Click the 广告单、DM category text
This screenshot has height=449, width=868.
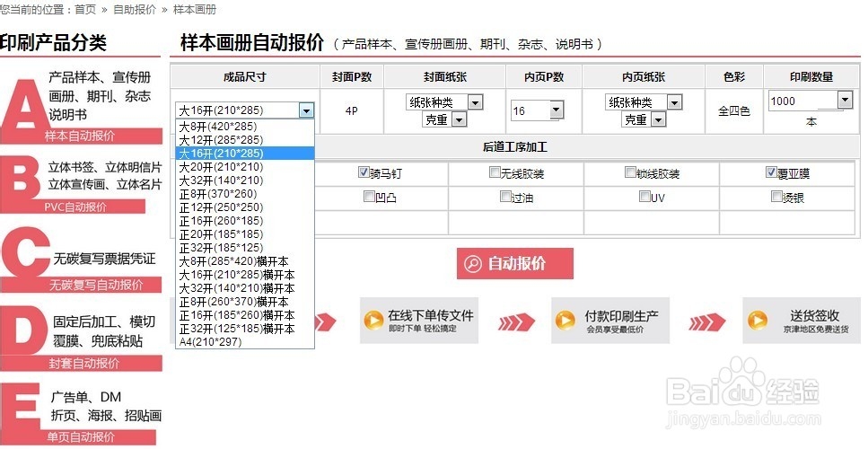(x=86, y=397)
